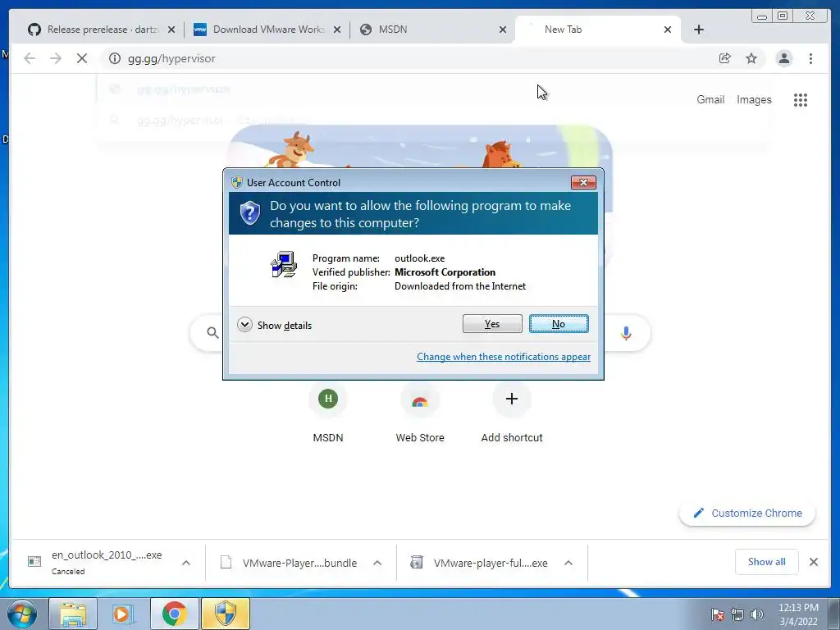Open VMware-player-full exe download options arrow
The width and height of the screenshot is (840, 630).
click(x=568, y=563)
